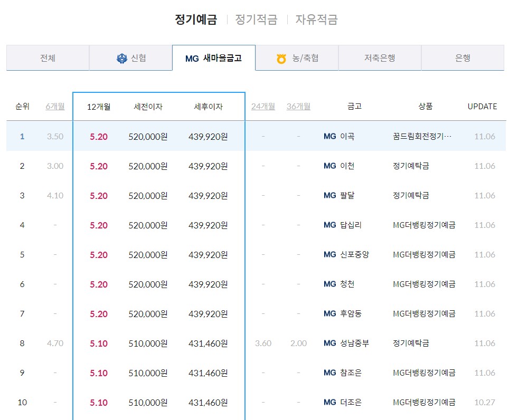Select the MG 새마을금고 tab

[x=214, y=58]
